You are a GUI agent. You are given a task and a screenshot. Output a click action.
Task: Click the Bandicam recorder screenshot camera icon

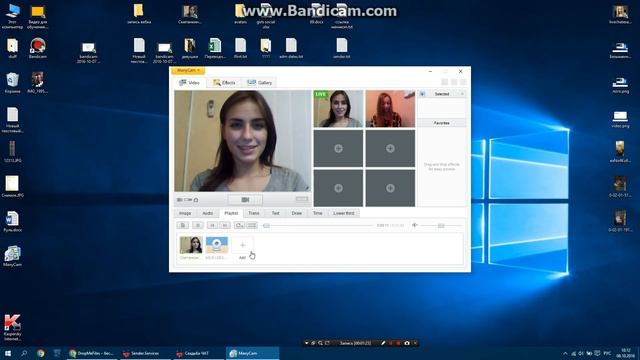[407, 343]
